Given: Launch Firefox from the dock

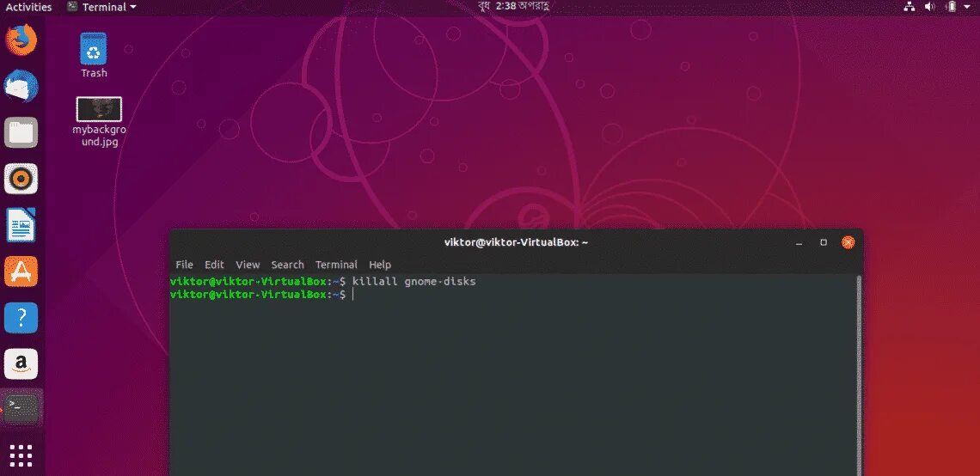Looking at the screenshot, I should [x=21, y=40].
